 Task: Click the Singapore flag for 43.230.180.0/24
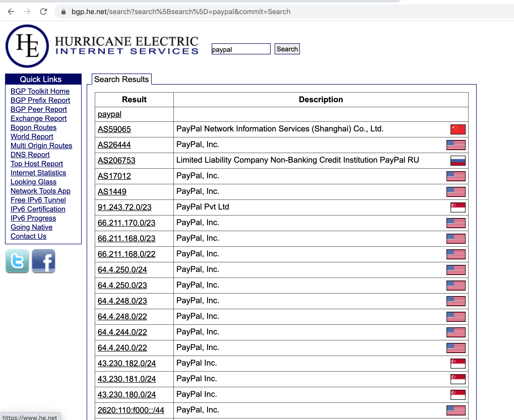click(458, 395)
